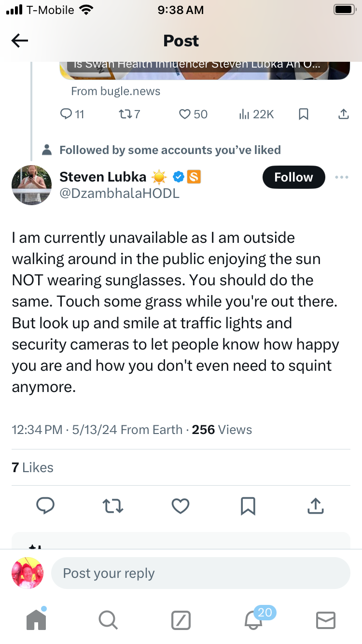Open Grok slash icon tab
This screenshot has width=362, height=644.
point(181,619)
